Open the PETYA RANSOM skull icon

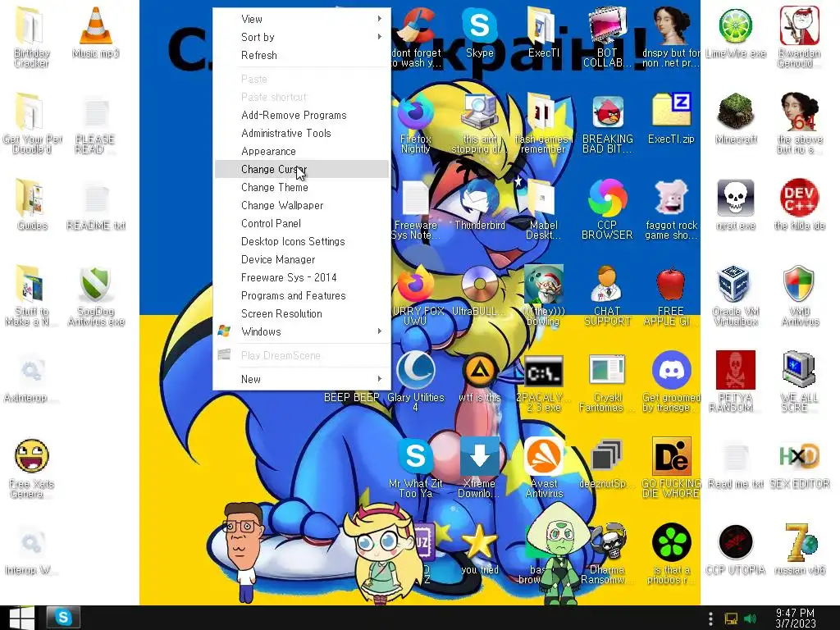tap(736, 370)
